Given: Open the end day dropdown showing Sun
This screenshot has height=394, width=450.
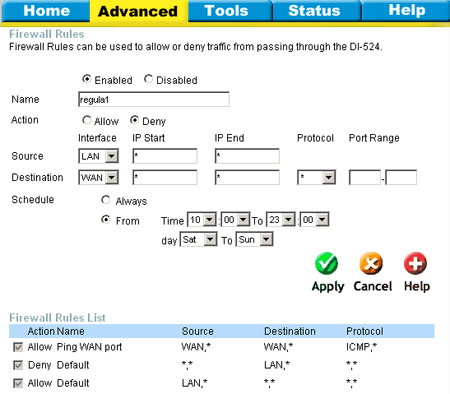Looking at the screenshot, I should coord(255,239).
